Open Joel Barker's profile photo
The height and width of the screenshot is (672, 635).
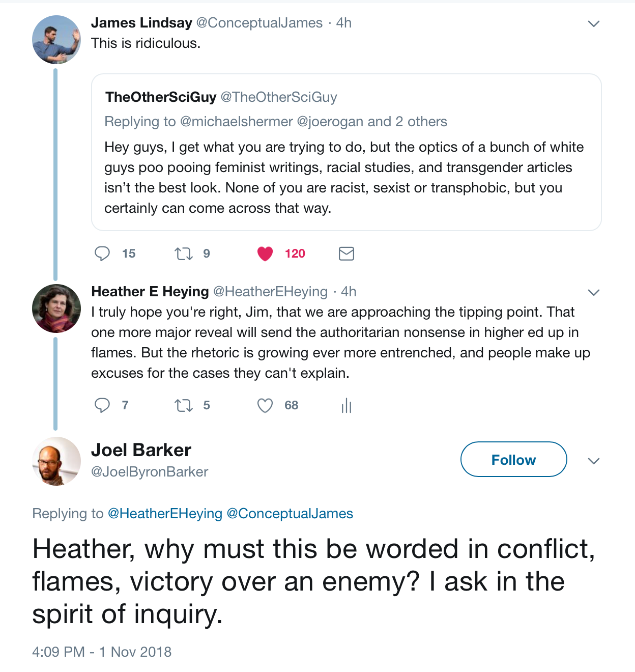[x=56, y=461]
